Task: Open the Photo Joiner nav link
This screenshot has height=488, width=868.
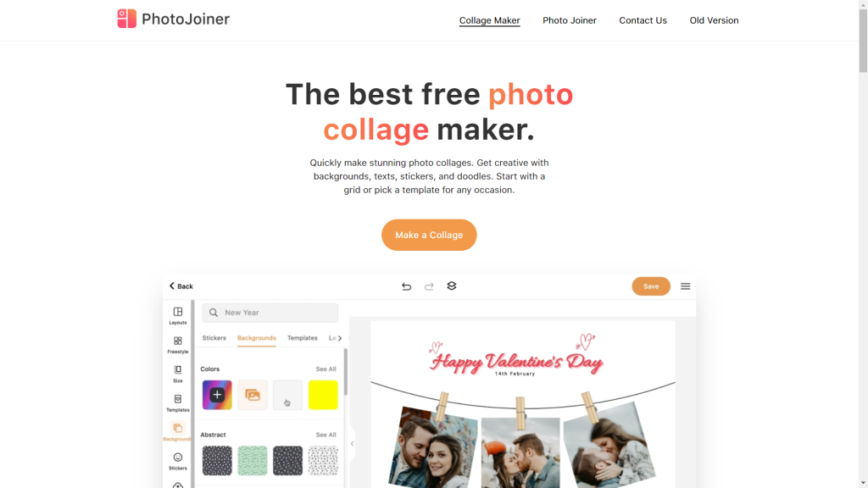Action: point(569,20)
